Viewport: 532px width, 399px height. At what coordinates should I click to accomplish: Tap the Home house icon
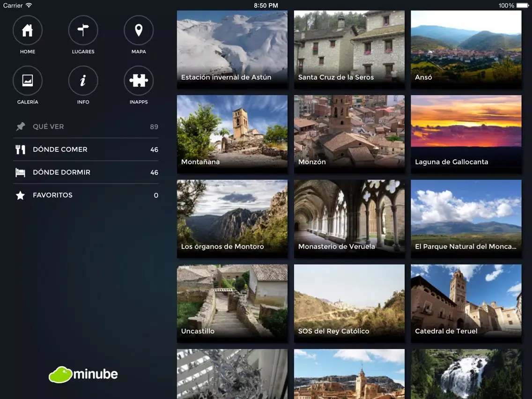click(x=28, y=30)
